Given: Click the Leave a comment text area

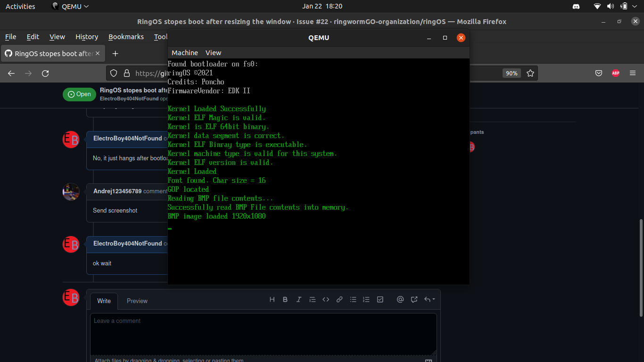Looking at the screenshot, I should tap(264, 334).
